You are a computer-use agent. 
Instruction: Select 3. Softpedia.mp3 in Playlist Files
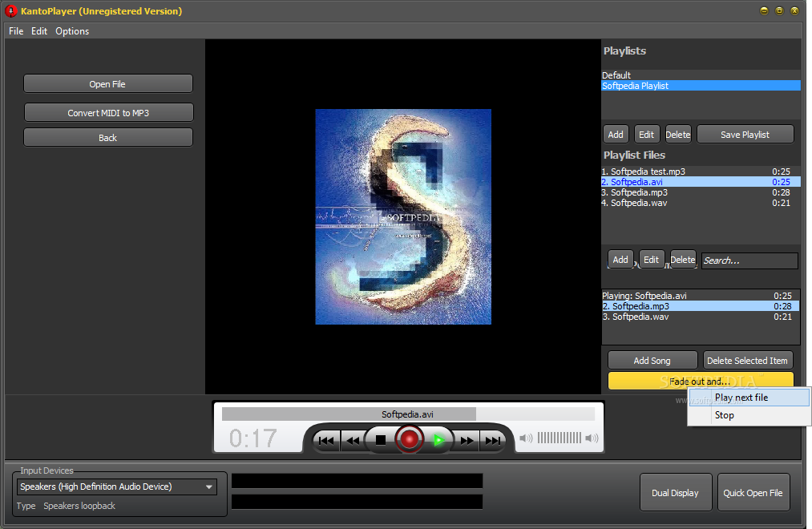(x=701, y=192)
